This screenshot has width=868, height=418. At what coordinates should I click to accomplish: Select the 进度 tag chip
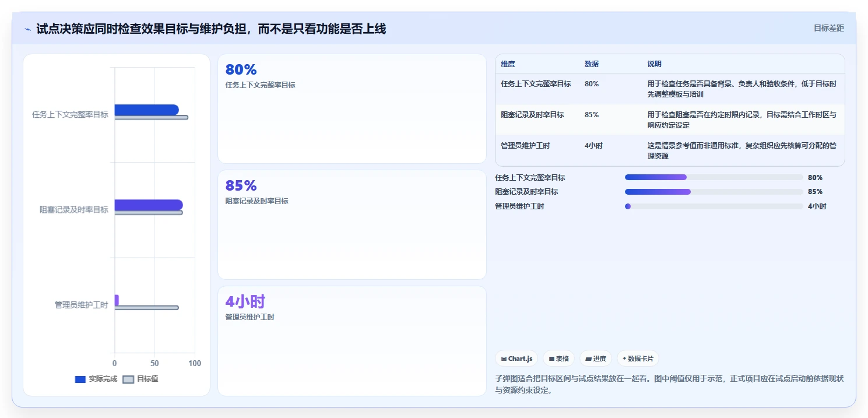(x=596, y=359)
